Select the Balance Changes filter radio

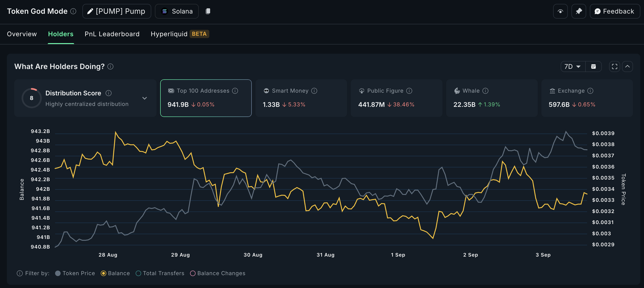(x=193, y=273)
